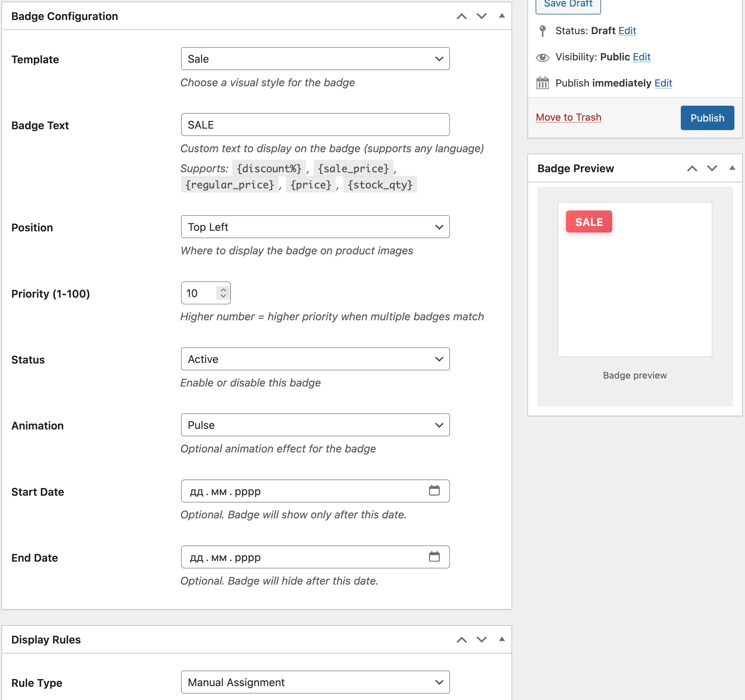Viewport: 745px width, 700px height.
Task: Open the Rule Type dropdown
Action: (x=315, y=682)
